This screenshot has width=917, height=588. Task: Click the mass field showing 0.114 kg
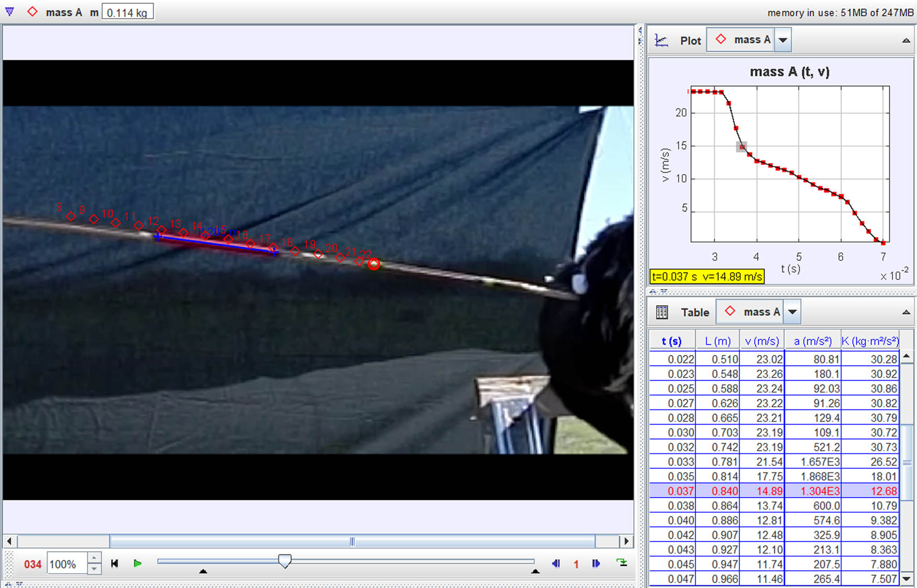[127, 12]
